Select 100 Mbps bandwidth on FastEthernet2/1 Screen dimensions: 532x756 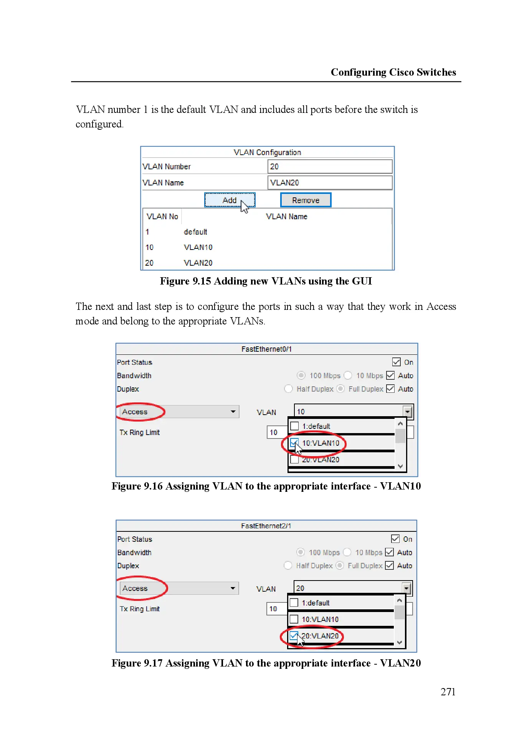301,552
